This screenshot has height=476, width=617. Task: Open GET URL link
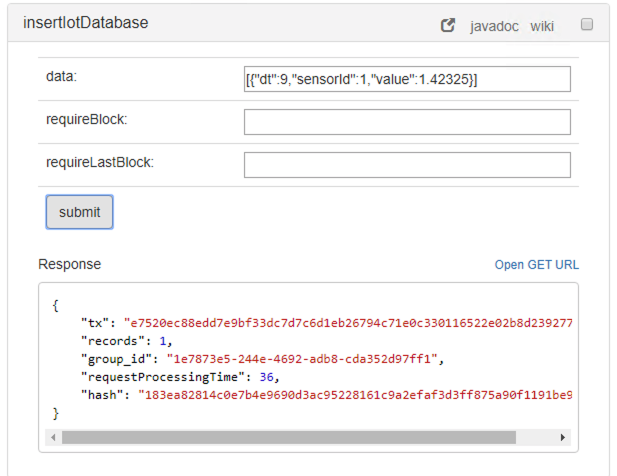pyautogui.click(x=537, y=265)
